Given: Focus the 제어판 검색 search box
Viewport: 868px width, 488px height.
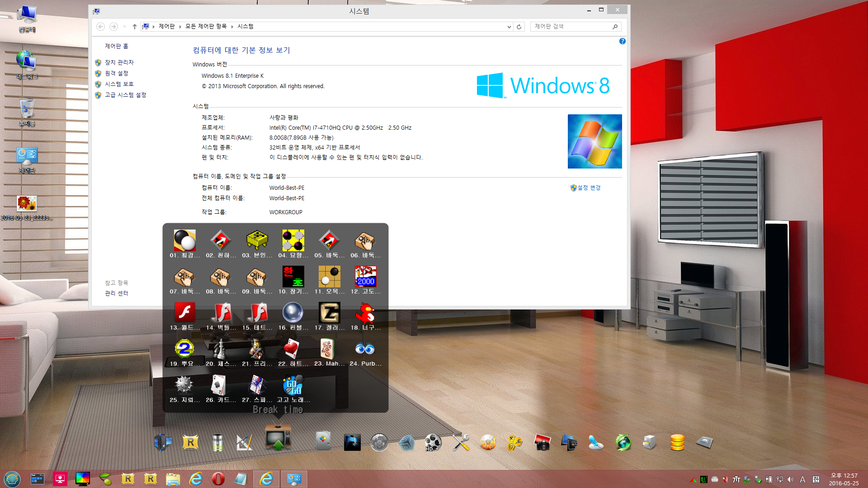Looking at the screenshot, I should pyautogui.click(x=576, y=27).
